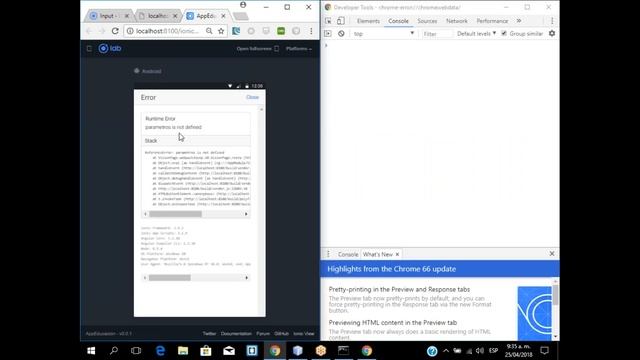Open Ionic Lab sidebar menu icon
Screen dimensions: 640x360
89,49
